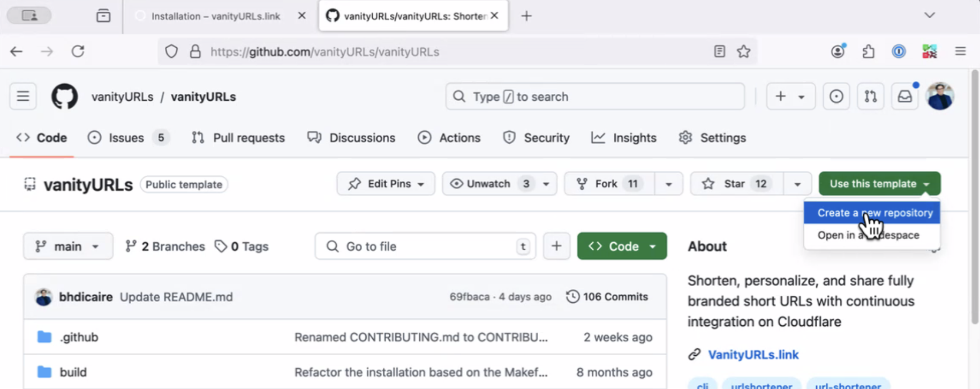
Task: Expand the star lists dropdown arrow
Action: (x=797, y=184)
